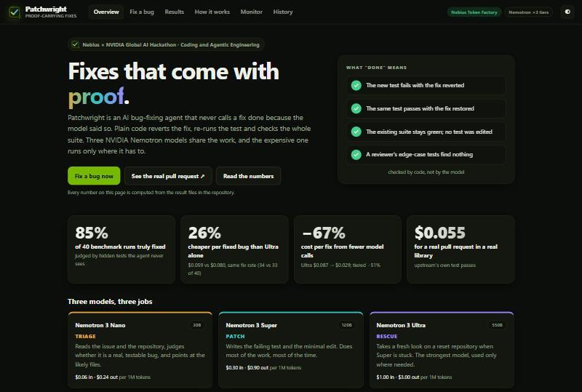The image size is (582, 392).
Task: Click 'The same test passes with the fix restored'
Action: click(420, 108)
